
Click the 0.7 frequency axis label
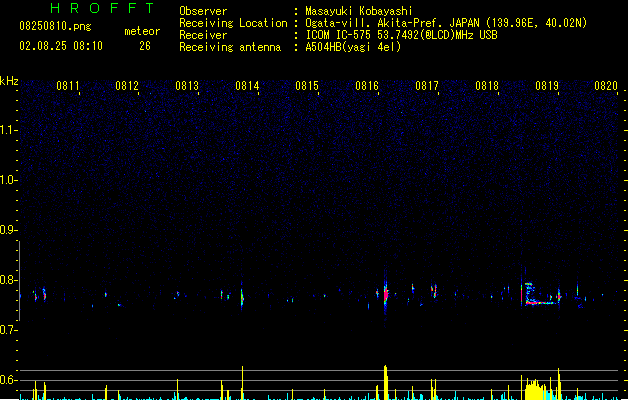tap(8, 330)
